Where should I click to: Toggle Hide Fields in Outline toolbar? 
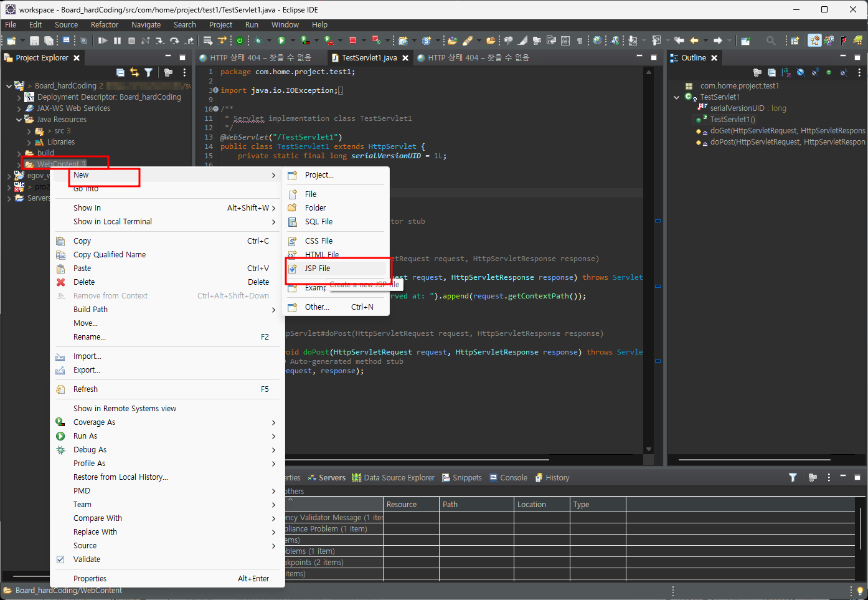point(801,72)
